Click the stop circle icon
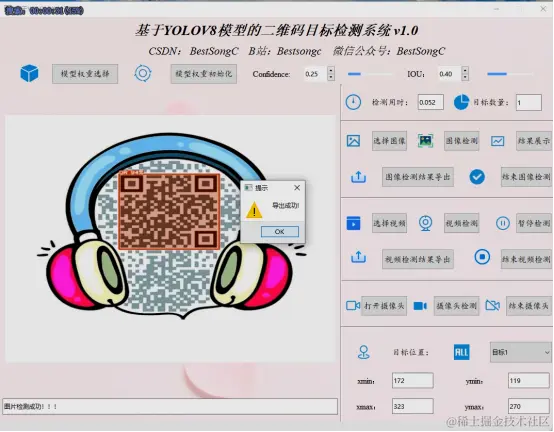 tap(482, 257)
